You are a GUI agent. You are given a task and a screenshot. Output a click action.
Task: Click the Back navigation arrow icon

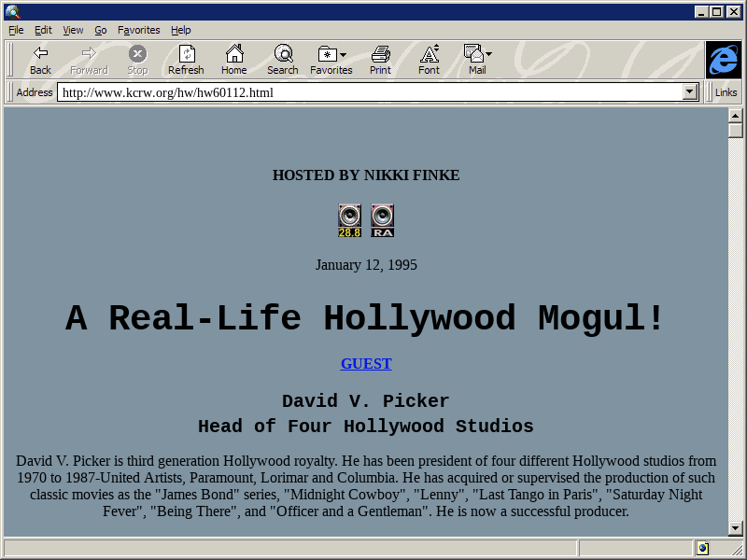point(40,54)
